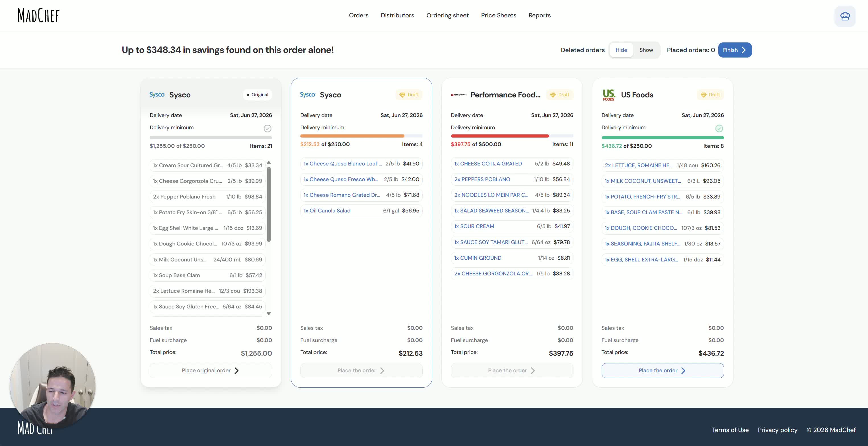868x446 pixels.
Task: Select the Pepper Poblano Fresh row
Action: 207,197
